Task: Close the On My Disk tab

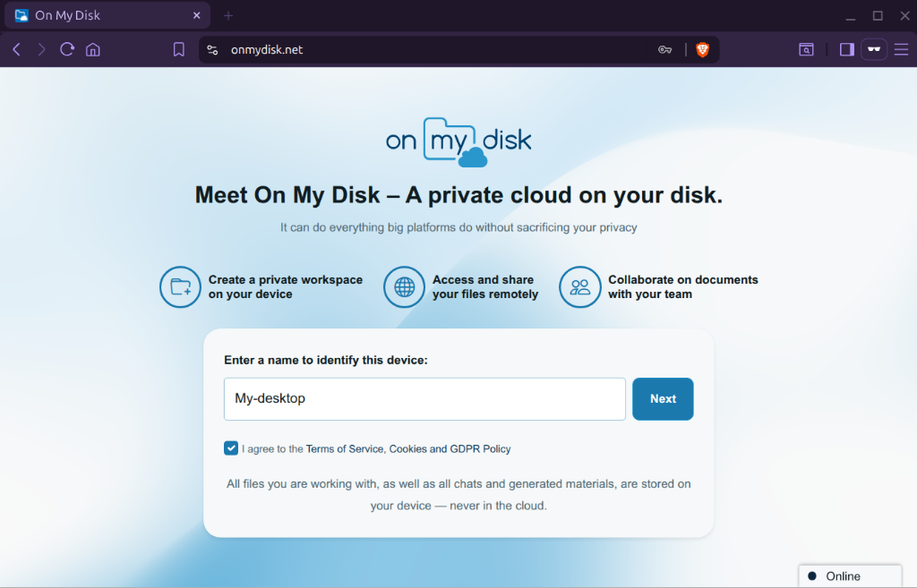Action: (x=196, y=16)
